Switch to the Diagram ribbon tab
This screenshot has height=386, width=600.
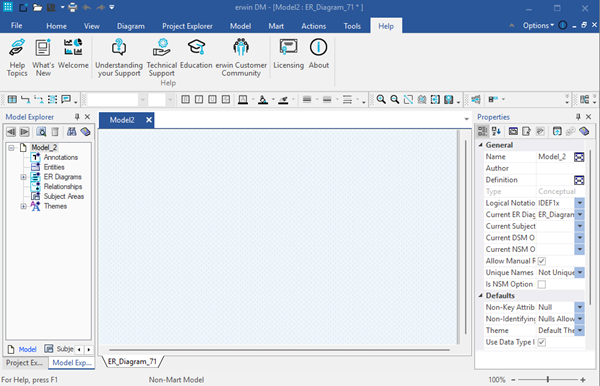click(x=131, y=26)
